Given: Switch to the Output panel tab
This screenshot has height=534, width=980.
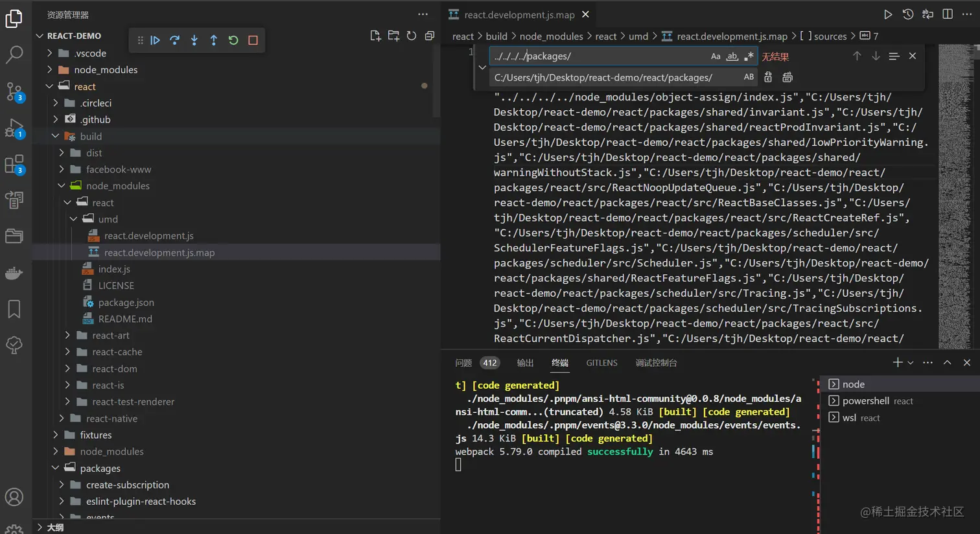Looking at the screenshot, I should pyautogui.click(x=525, y=363).
